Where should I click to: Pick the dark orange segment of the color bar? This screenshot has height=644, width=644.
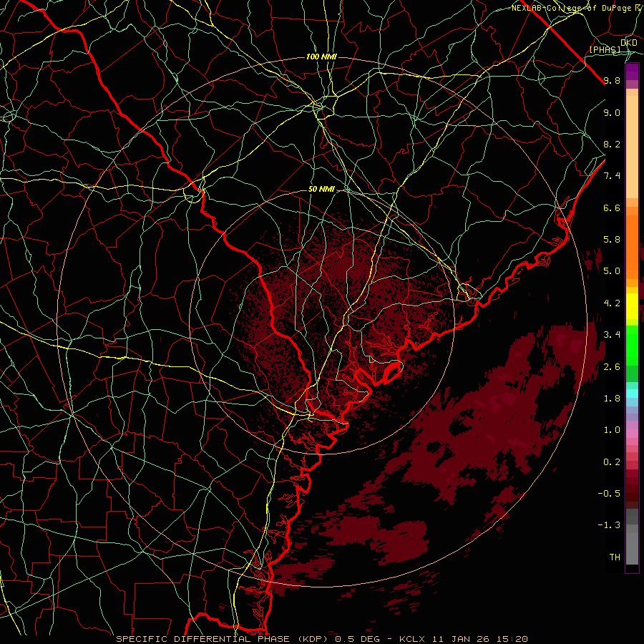click(x=632, y=246)
